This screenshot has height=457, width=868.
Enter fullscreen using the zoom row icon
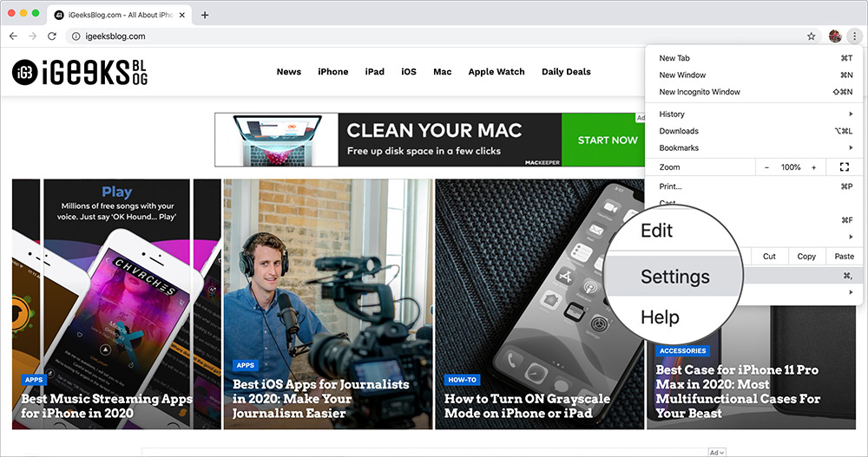coord(845,167)
